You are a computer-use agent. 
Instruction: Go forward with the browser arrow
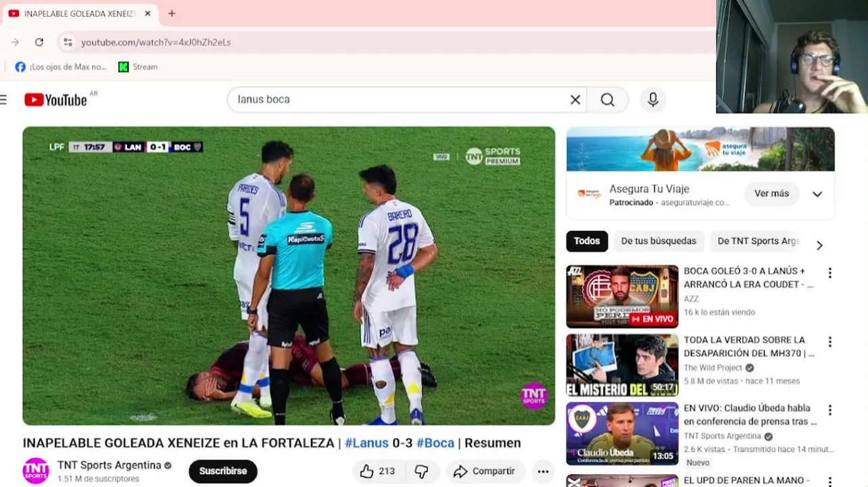(x=15, y=42)
